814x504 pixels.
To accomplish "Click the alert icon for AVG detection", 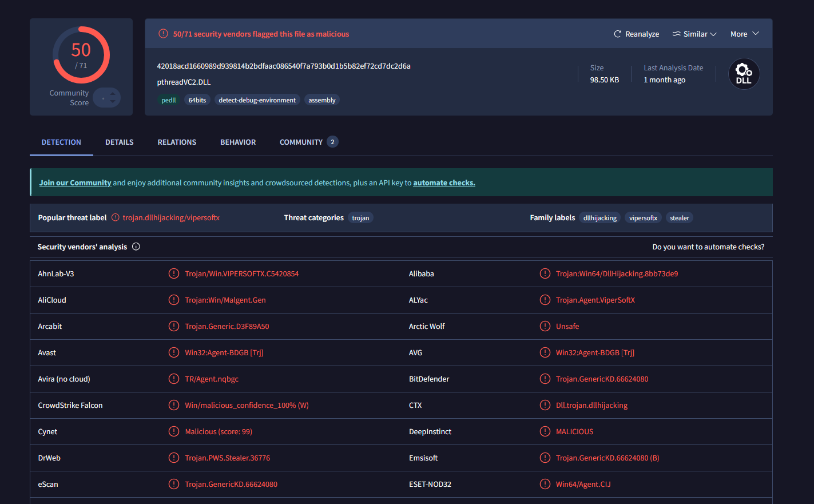I will [x=545, y=352].
